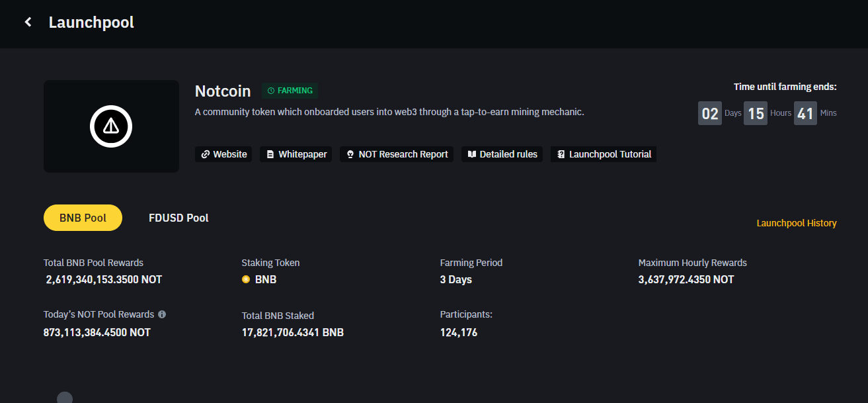Click the 873,113,384.4500 NOT value
This screenshot has width=868, height=403.
(97, 332)
